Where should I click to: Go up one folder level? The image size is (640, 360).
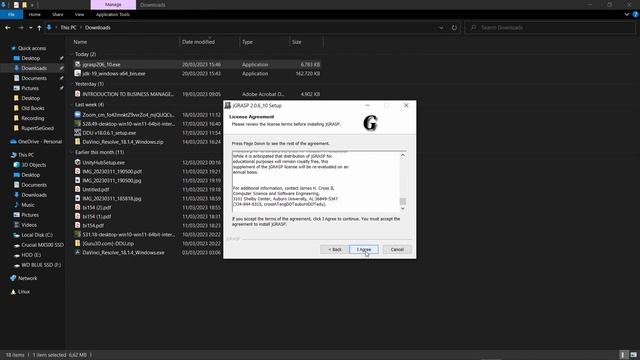pos(39,28)
